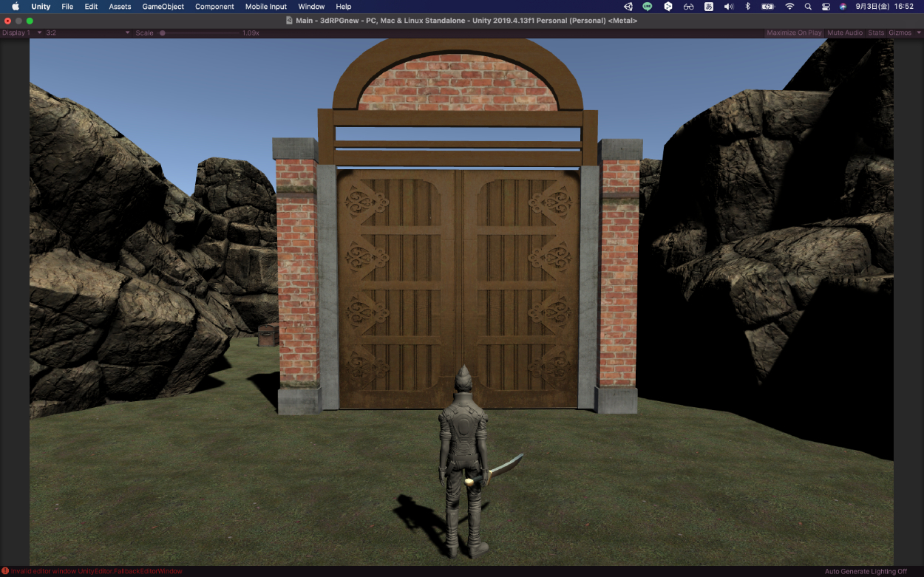Open the Wi-Fi status icon
Image resolution: width=924 pixels, height=577 pixels.
pos(789,7)
